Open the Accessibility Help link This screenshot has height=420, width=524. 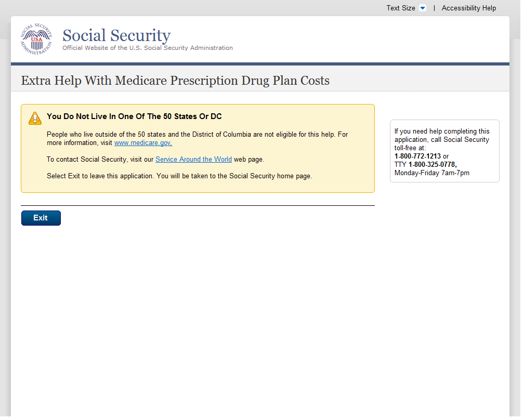[x=468, y=8]
